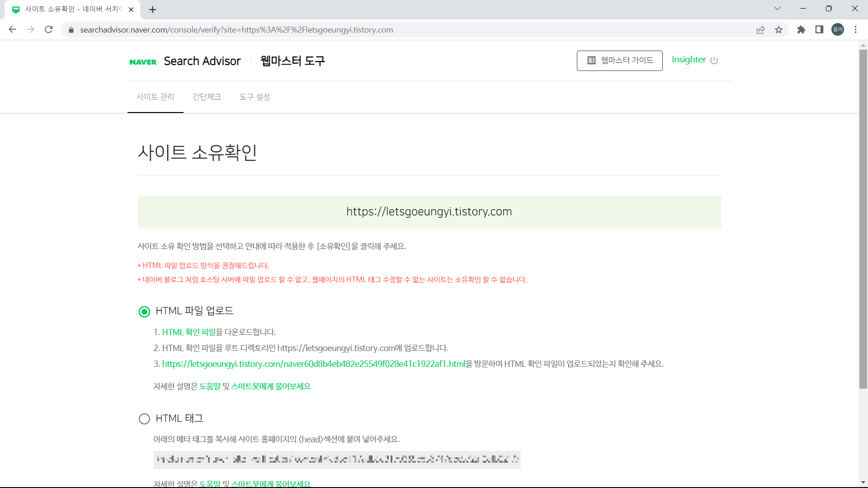This screenshot has height=488, width=868.
Task: Click the site security padlock icon
Action: click(71, 30)
